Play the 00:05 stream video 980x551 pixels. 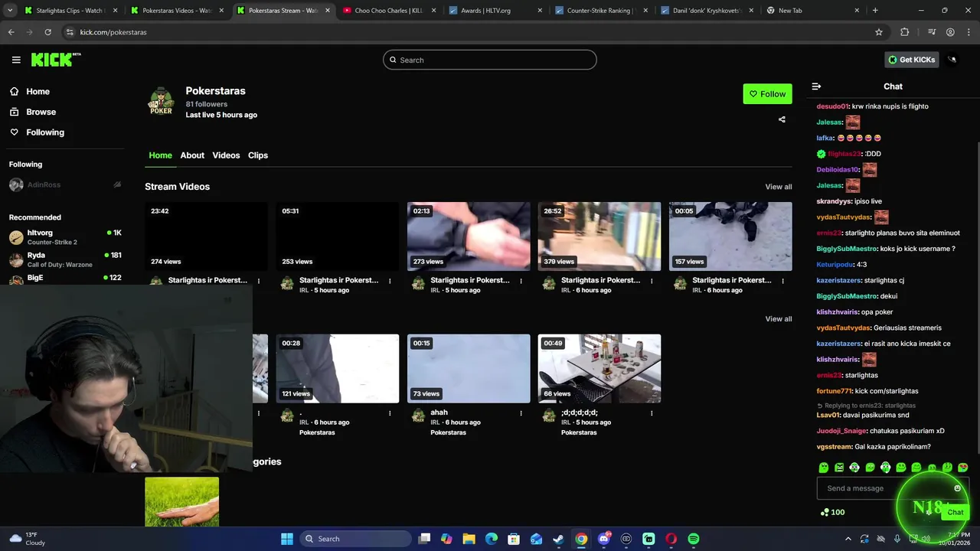pyautogui.click(x=730, y=236)
